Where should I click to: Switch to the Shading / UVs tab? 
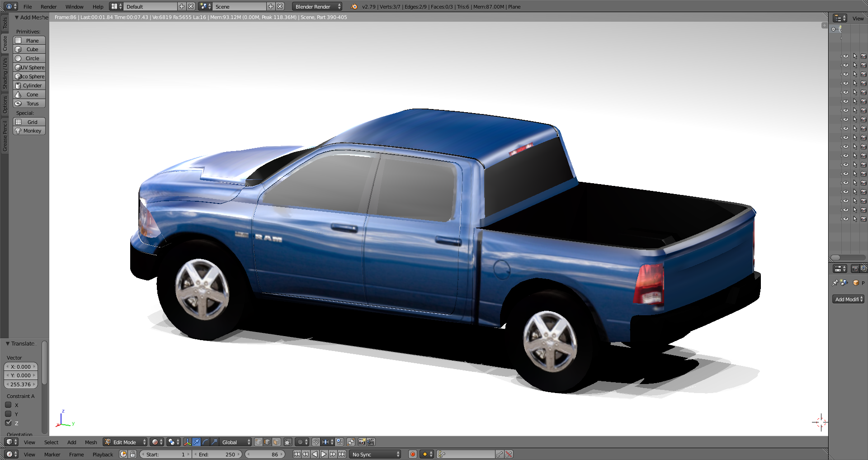click(5, 73)
